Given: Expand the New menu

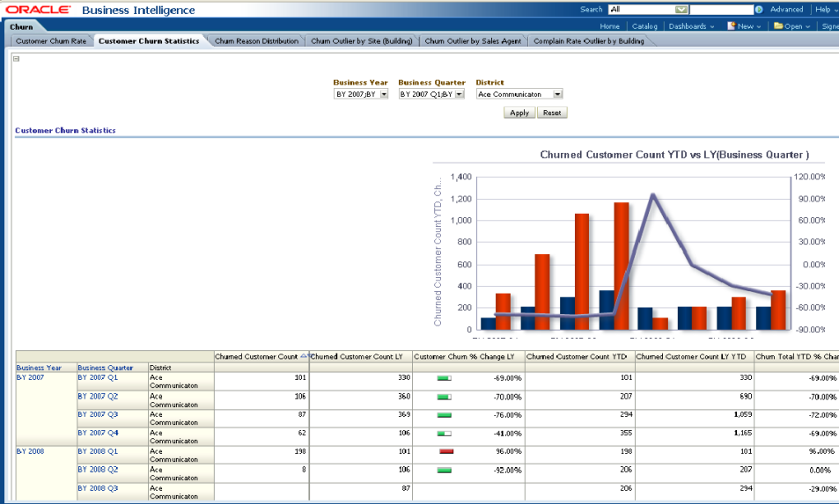Looking at the screenshot, I should pos(748,26).
